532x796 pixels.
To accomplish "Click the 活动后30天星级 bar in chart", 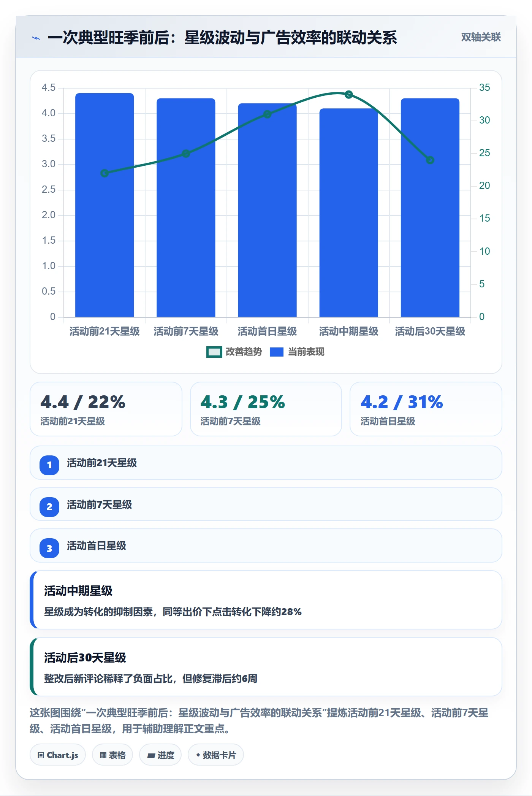I will coord(430,208).
